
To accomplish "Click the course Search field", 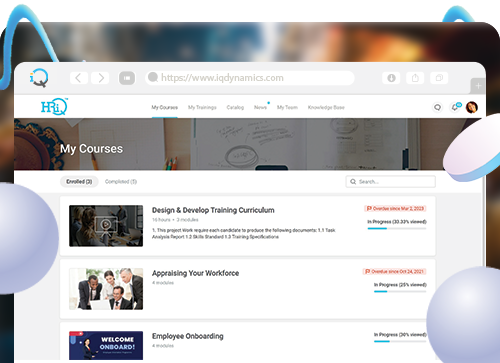I will [x=391, y=182].
